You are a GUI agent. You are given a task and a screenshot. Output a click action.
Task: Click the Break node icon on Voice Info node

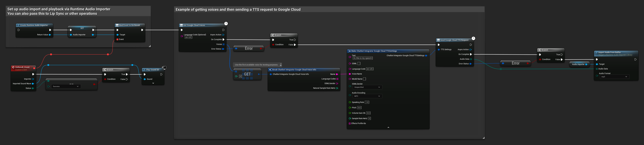[x=271, y=70]
